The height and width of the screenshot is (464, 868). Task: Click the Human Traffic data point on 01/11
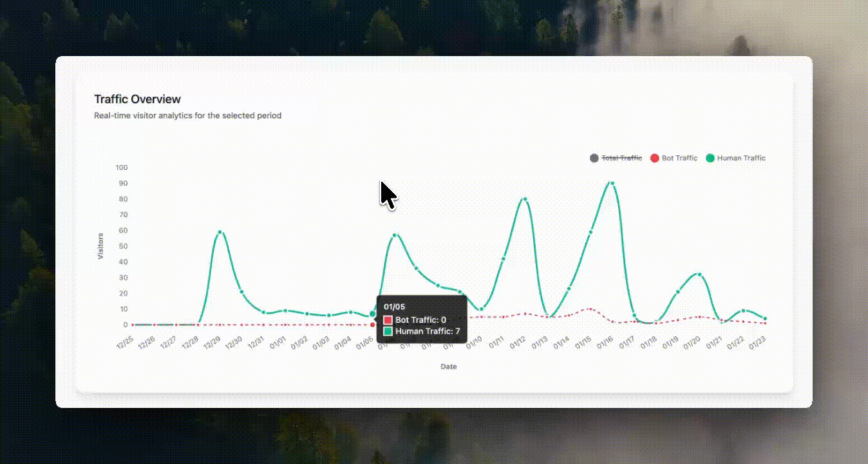(503, 259)
